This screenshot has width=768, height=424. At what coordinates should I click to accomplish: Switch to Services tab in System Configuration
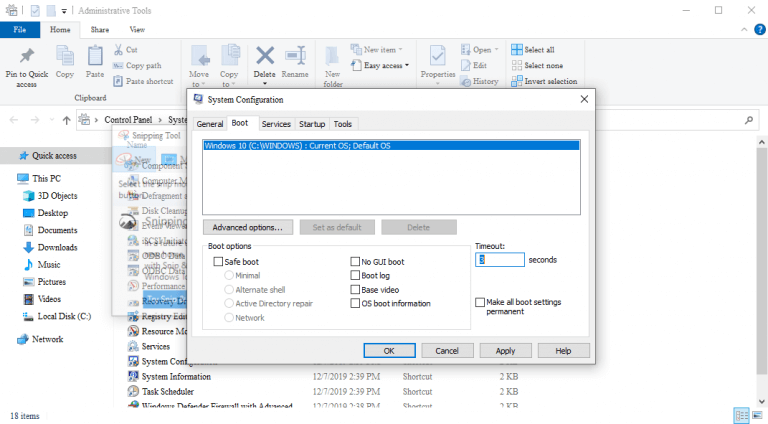[276, 124]
